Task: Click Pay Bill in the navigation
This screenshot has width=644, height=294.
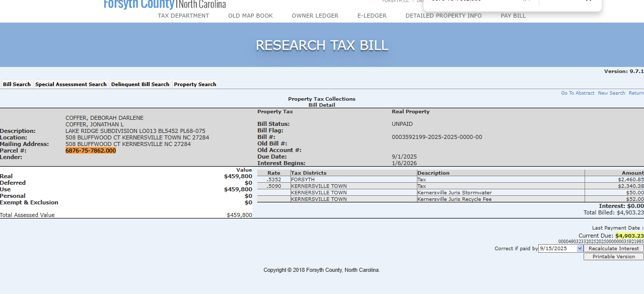Action: pyautogui.click(x=513, y=16)
